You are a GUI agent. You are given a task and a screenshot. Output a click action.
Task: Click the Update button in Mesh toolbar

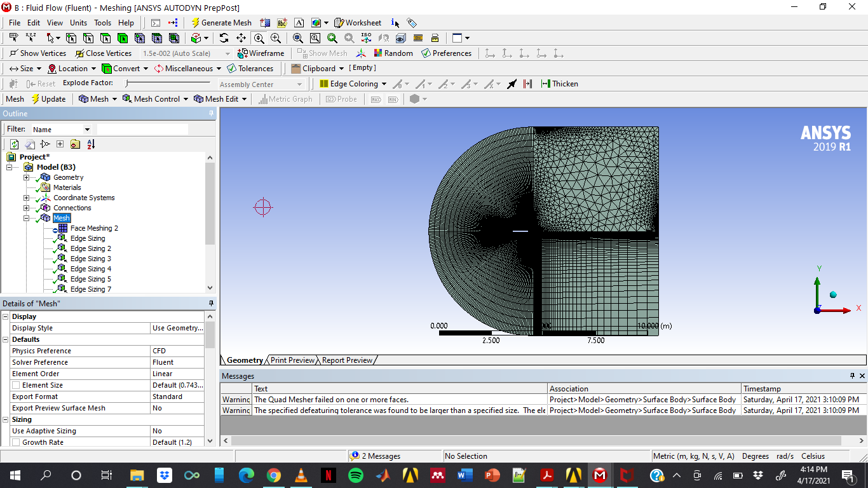(49, 99)
